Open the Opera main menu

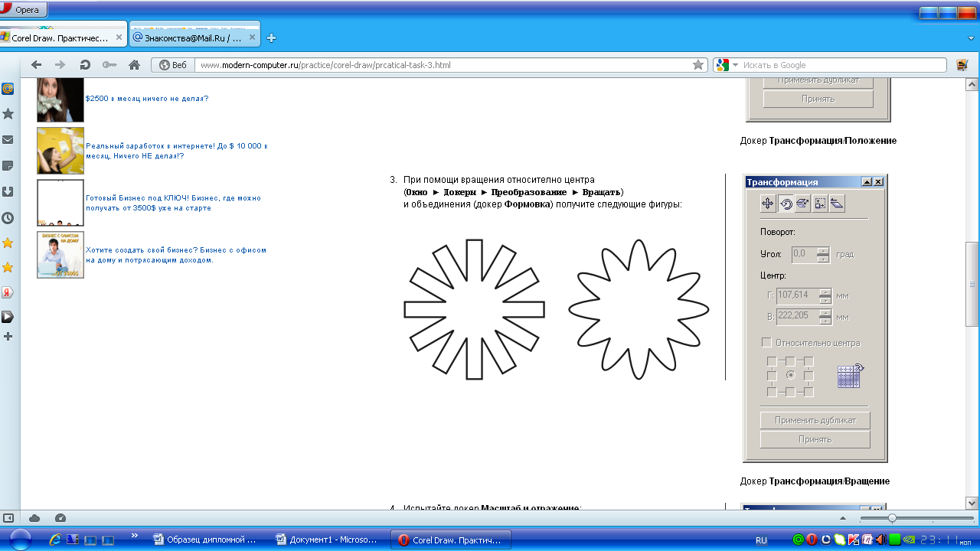click(24, 9)
